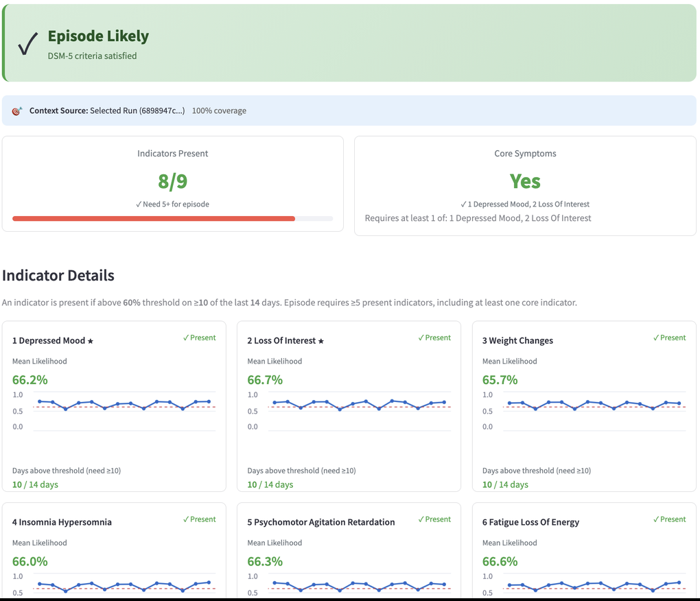This screenshot has width=700, height=601.
Task: Click the Insomnia Hypersomnia line chart
Action: click(114, 585)
